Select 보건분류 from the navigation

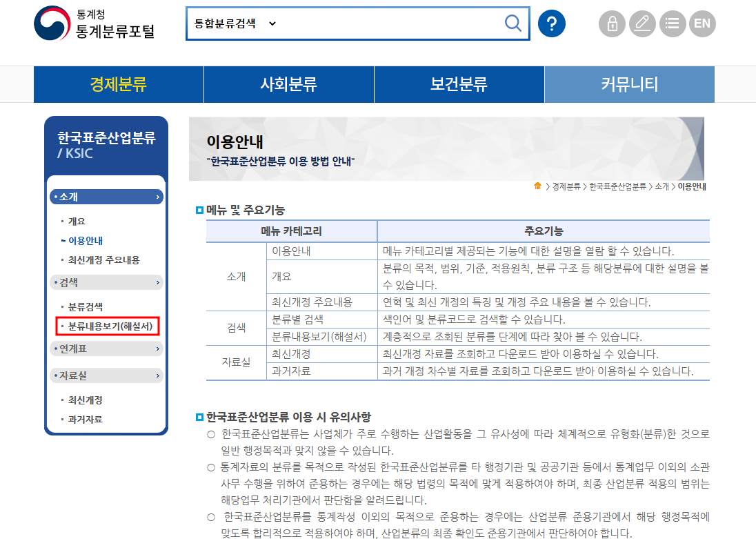point(459,84)
